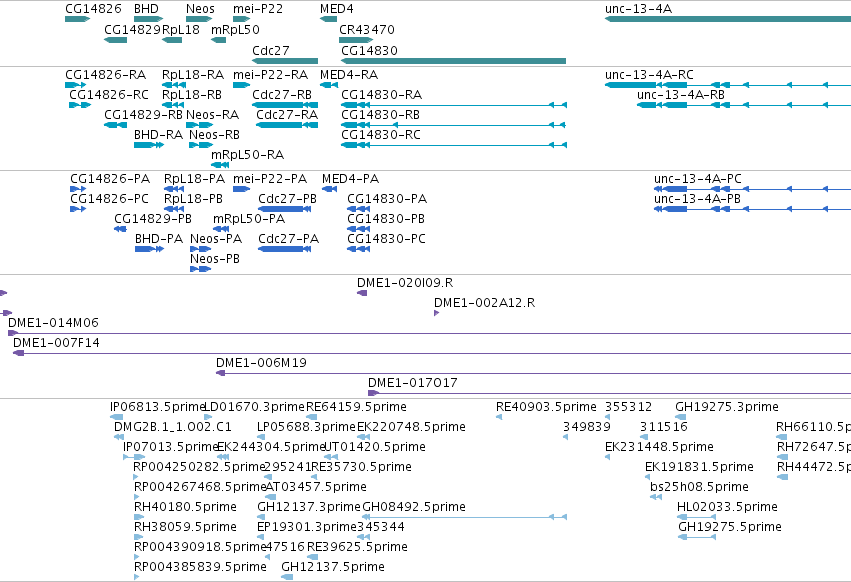Viewport: 851px width, 582px height.
Task: Select the Cdc27 gene bar
Action: click(x=285, y=61)
